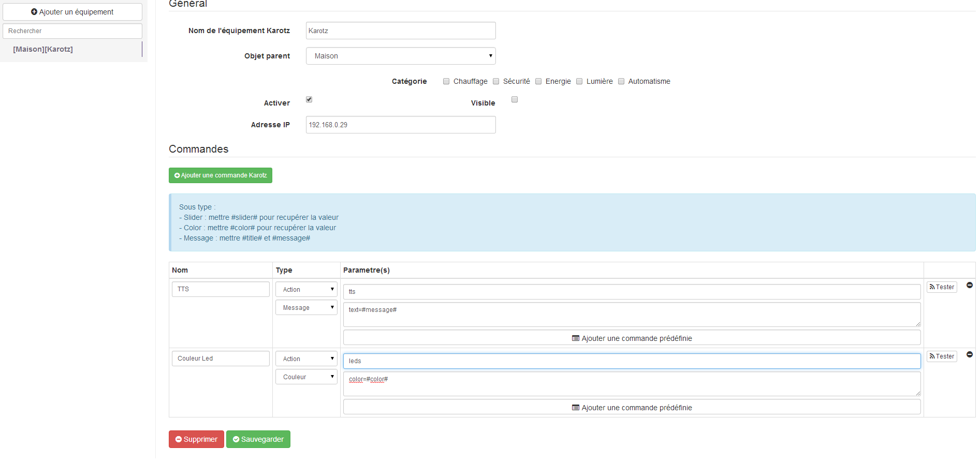Image resolution: width=980 pixels, height=463 pixels.
Task: Toggle the Automatisme category checkbox
Action: pyautogui.click(x=621, y=81)
